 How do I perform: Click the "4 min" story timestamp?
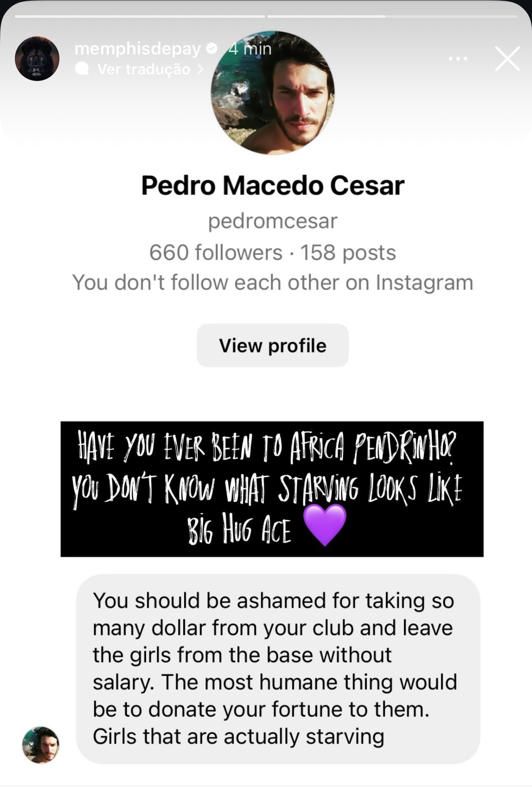click(x=250, y=49)
